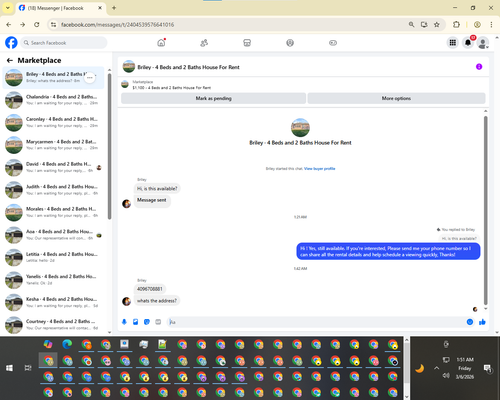
Task: Open Windows Task View
Action: (x=28, y=368)
